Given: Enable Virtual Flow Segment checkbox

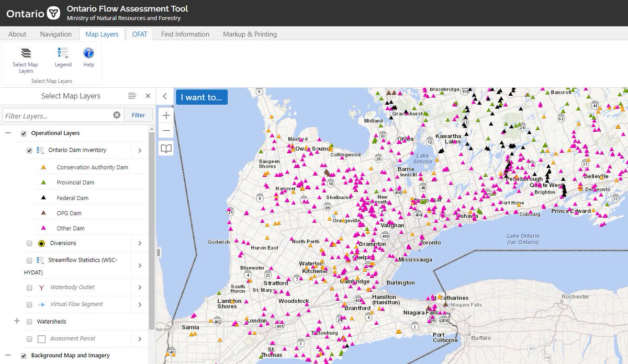Looking at the screenshot, I should (29, 304).
